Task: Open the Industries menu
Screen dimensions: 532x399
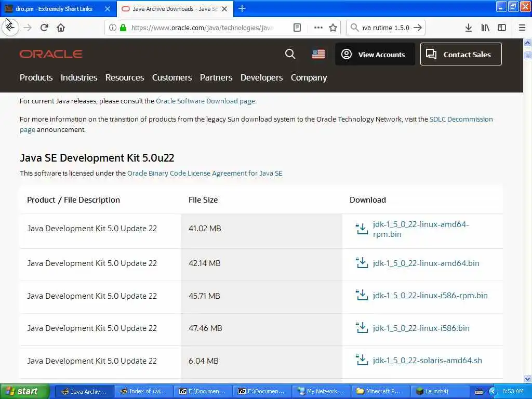Action: (79, 78)
